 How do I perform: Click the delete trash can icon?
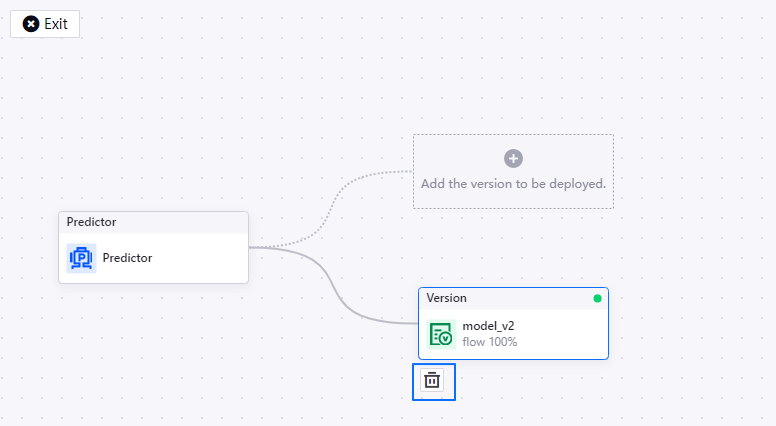click(x=432, y=381)
